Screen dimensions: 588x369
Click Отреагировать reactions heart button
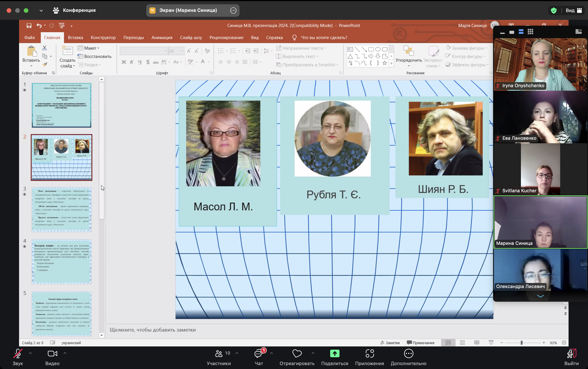297,357
